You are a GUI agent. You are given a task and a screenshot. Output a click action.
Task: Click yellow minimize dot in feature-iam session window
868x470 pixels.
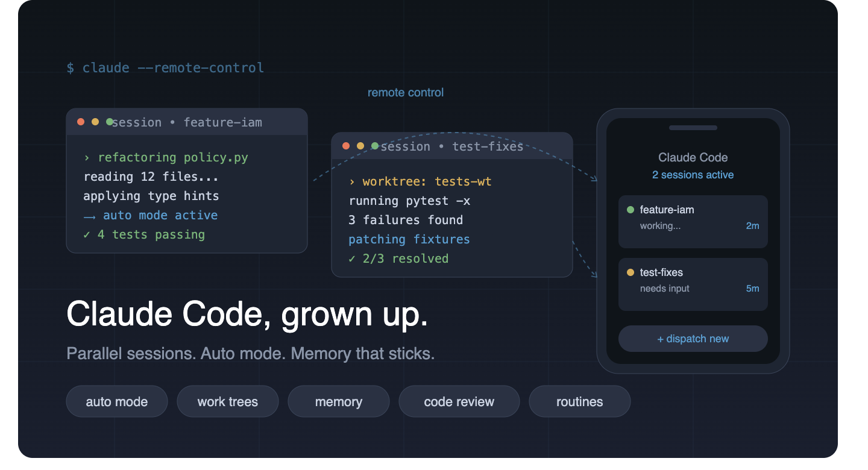pos(95,122)
